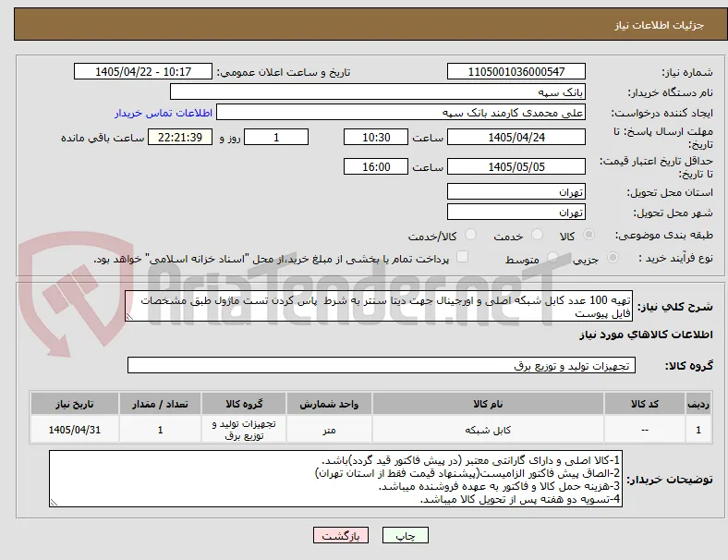Viewport: 728px width, 560px height.
Task: Click the کابل شبکه item name cell
Action: [488, 430]
